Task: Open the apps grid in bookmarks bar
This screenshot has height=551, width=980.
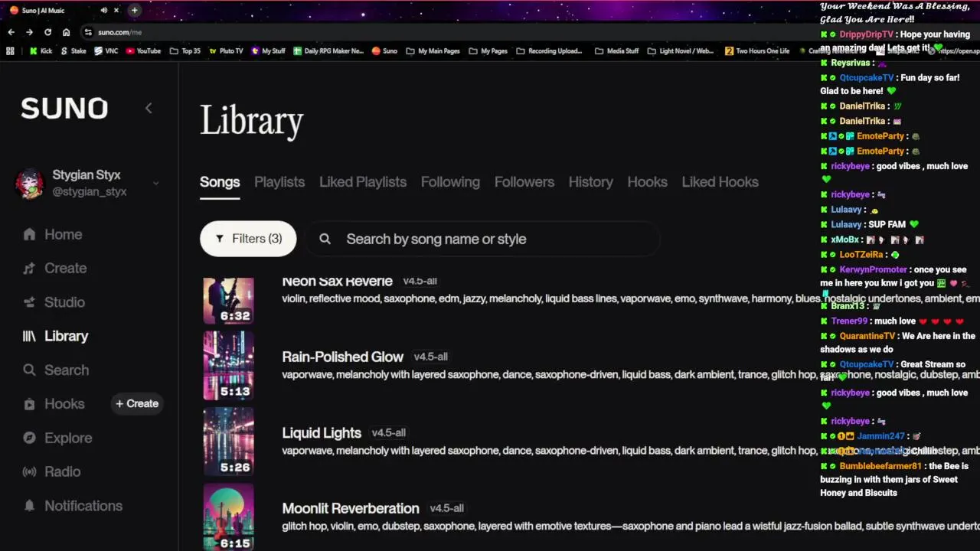Action: (x=10, y=51)
